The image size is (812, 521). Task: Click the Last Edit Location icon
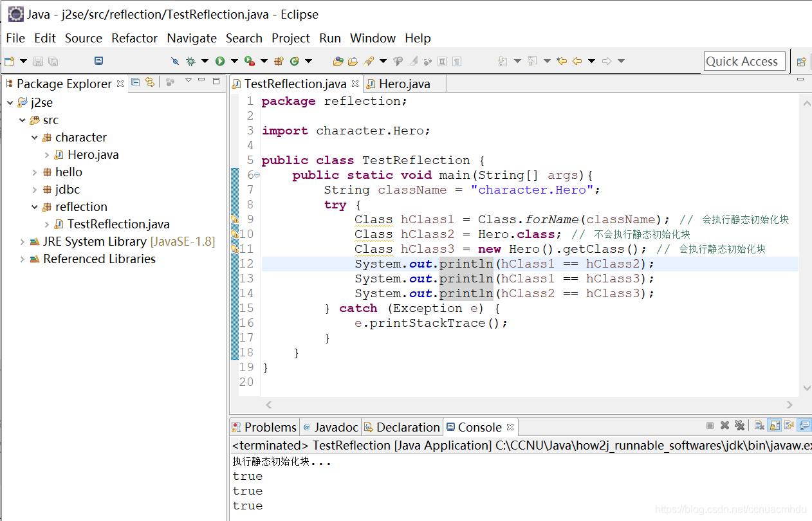(562, 61)
